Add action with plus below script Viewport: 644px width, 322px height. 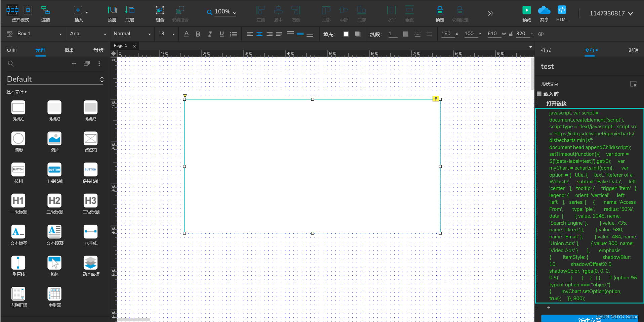pyautogui.click(x=549, y=308)
